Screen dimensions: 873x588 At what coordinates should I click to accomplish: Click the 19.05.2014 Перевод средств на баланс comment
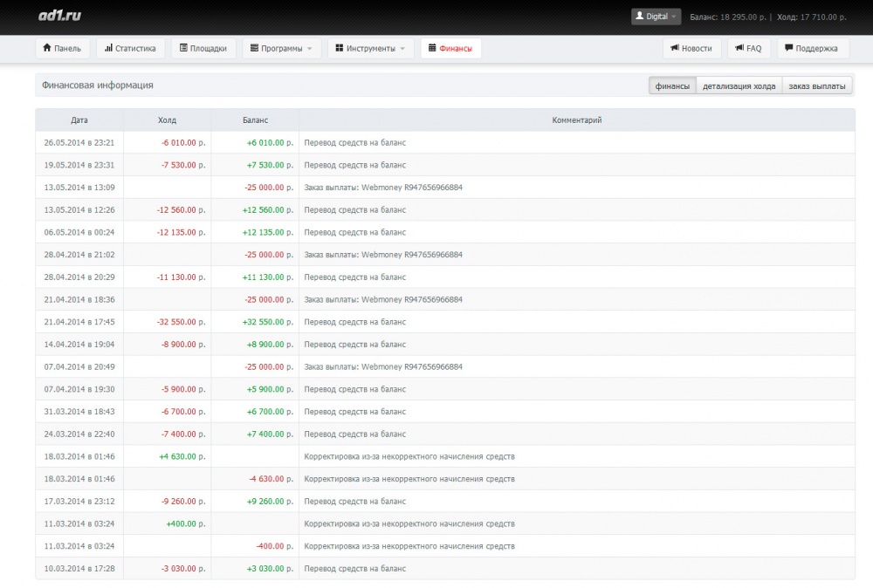pyautogui.click(x=354, y=165)
